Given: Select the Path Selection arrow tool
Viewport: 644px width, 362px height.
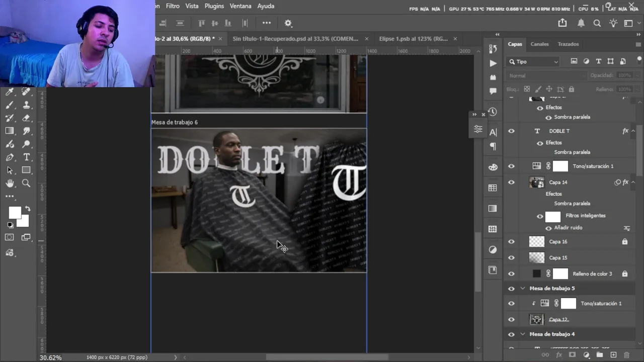Looking at the screenshot, I should point(10,170).
